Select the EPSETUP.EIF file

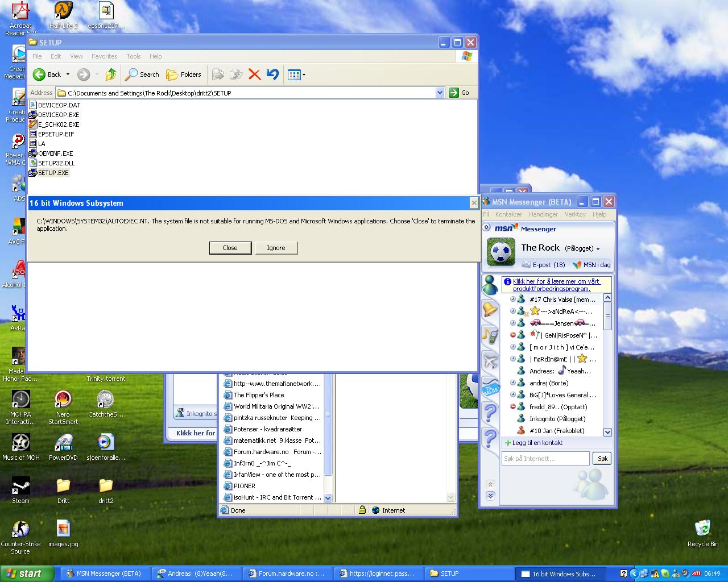52,134
